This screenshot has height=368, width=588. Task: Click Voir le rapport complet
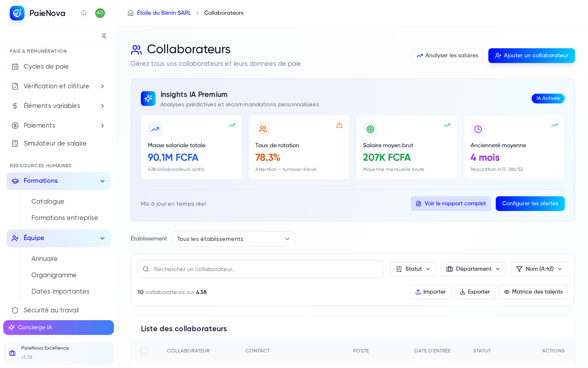tap(451, 203)
